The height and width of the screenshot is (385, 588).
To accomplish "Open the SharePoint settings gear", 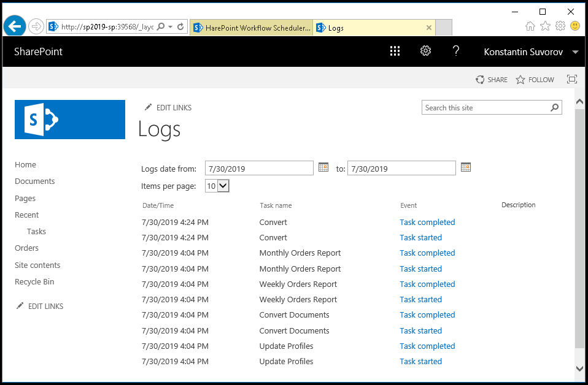I will coord(425,51).
